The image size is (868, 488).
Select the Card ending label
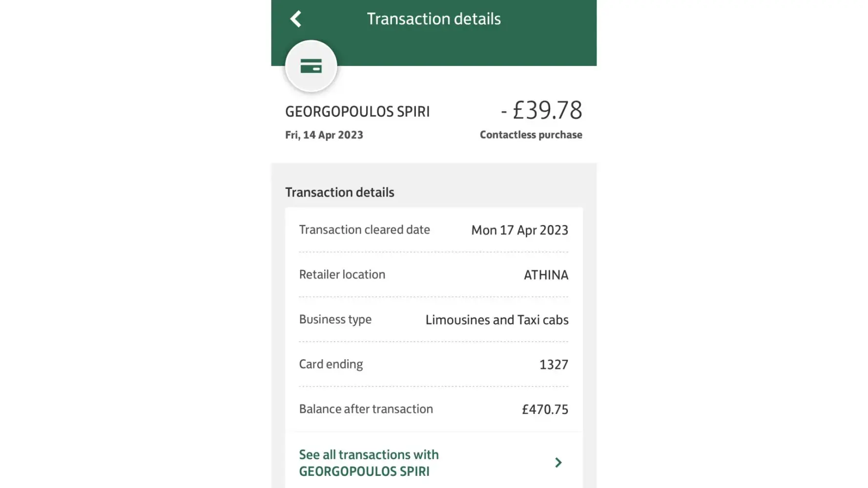click(x=331, y=365)
